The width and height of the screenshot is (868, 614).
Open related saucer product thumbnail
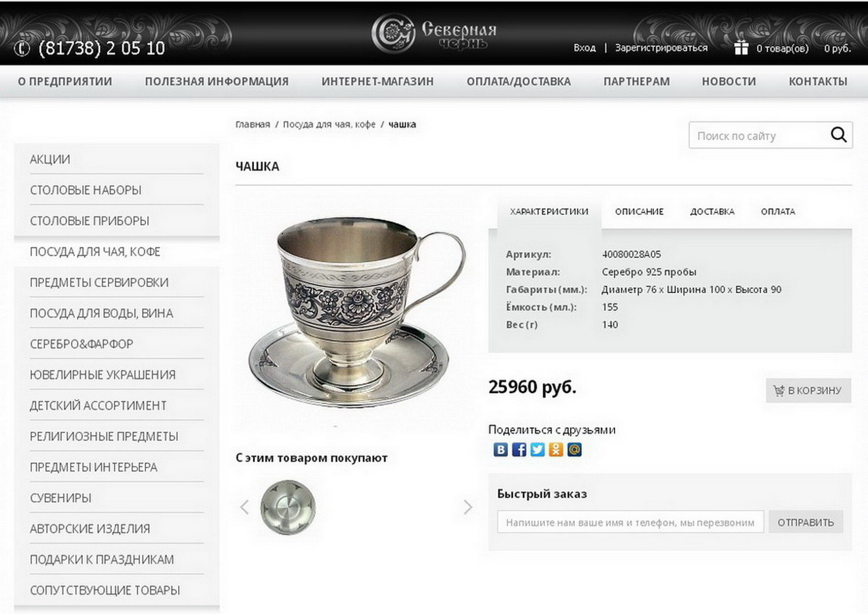tap(288, 507)
